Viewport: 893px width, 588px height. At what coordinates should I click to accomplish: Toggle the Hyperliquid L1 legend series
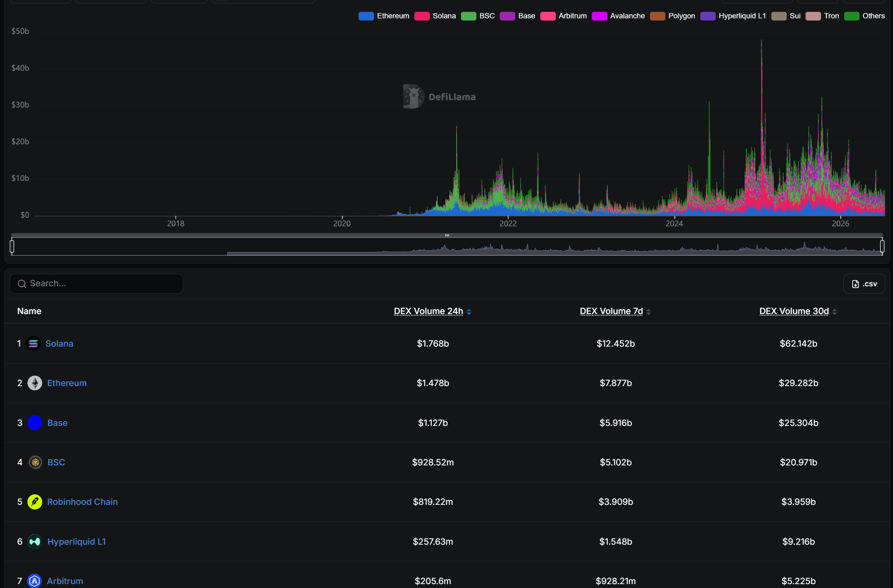pyautogui.click(x=733, y=16)
